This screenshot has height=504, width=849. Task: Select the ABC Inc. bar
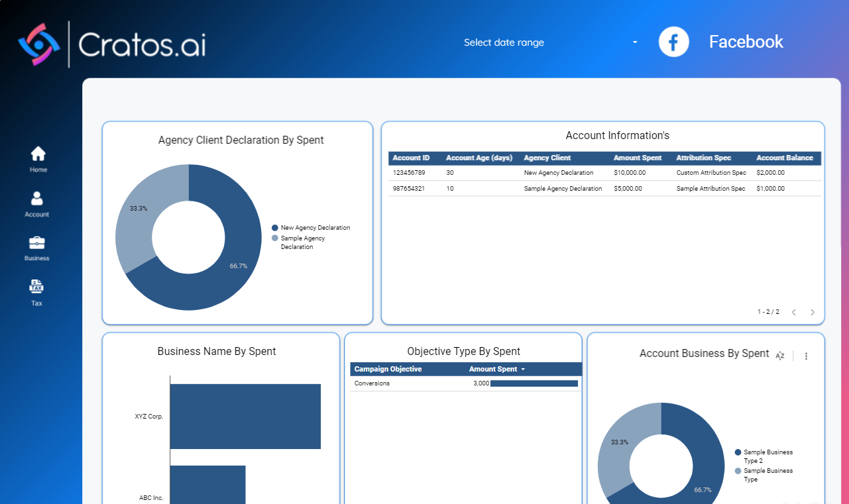(207, 485)
